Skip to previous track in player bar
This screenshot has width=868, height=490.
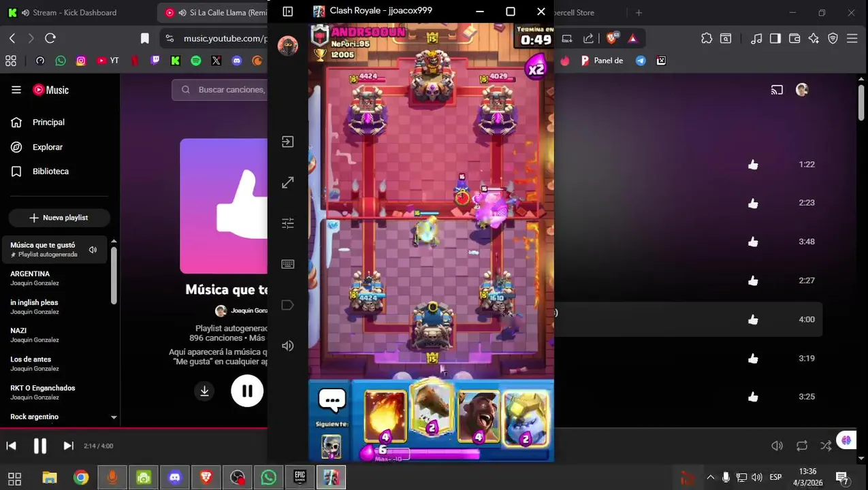pos(12,446)
